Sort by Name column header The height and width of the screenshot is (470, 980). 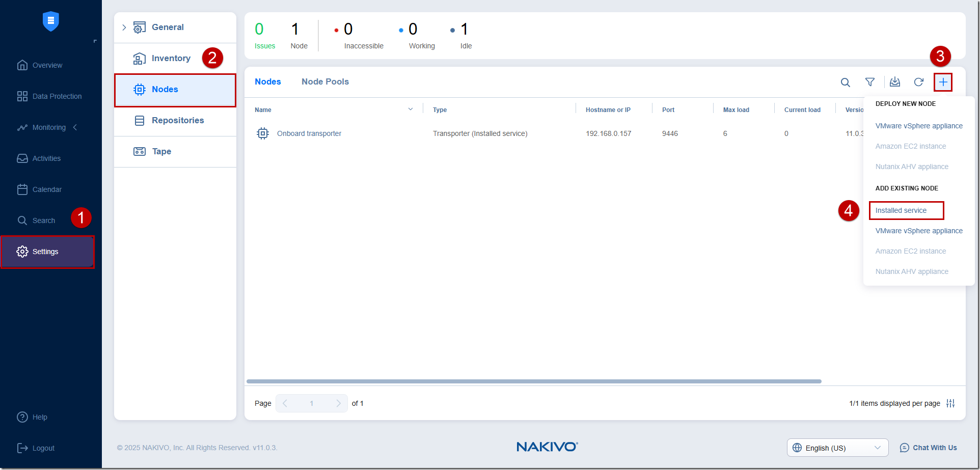(263, 110)
